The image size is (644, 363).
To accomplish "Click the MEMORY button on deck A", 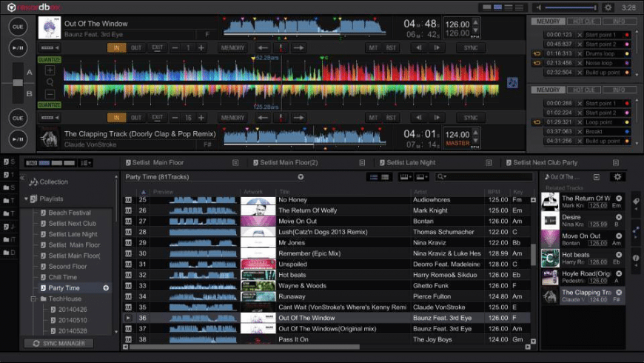I will point(232,47).
